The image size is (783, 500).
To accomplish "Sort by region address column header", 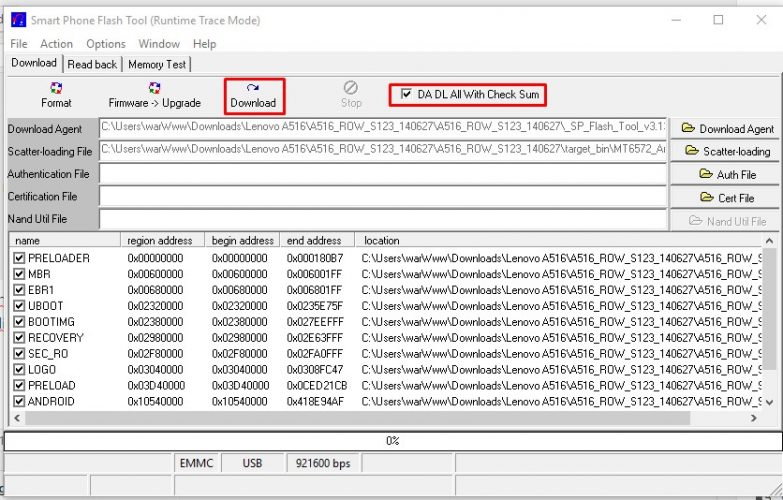I will pos(163,240).
